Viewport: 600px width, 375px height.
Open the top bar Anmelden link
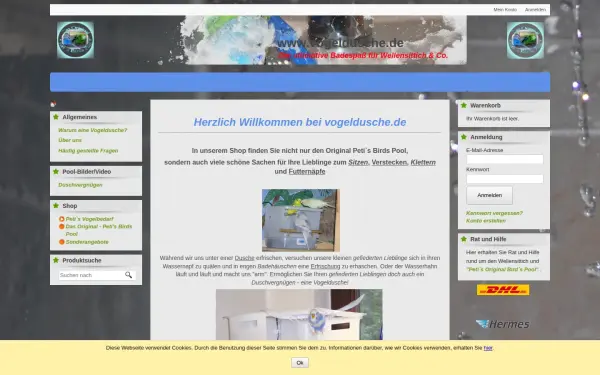coord(535,10)
